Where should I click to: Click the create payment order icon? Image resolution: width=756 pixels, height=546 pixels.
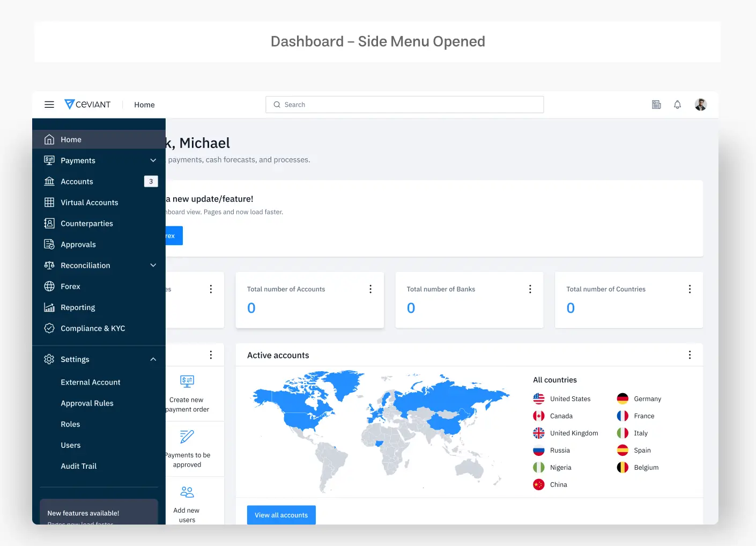click(x=187, y=381)
